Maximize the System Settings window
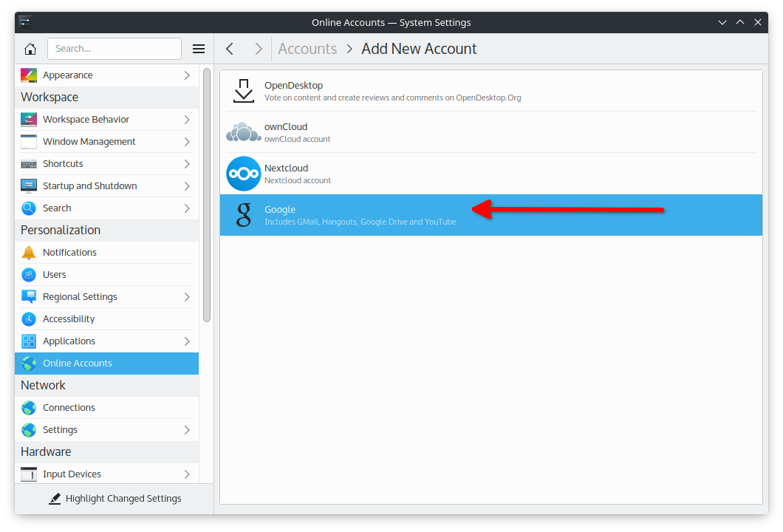The image size is (783, 532). coord(740,22)
